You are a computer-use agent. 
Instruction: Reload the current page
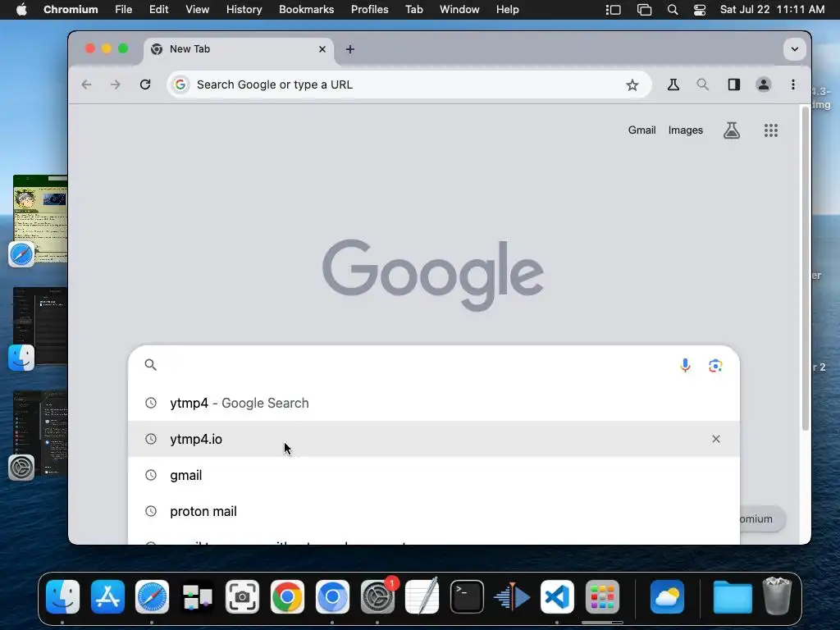click(x=145, y=84)
